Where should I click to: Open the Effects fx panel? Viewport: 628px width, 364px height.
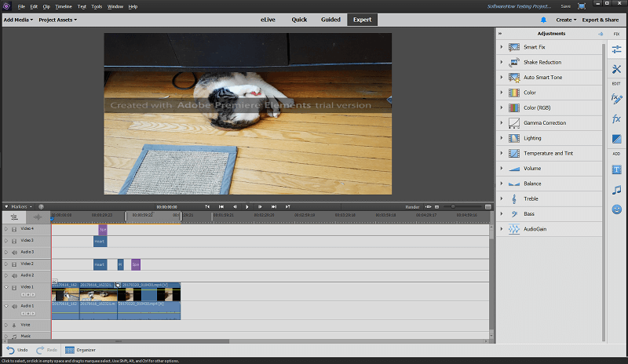[x=616, y=119]
